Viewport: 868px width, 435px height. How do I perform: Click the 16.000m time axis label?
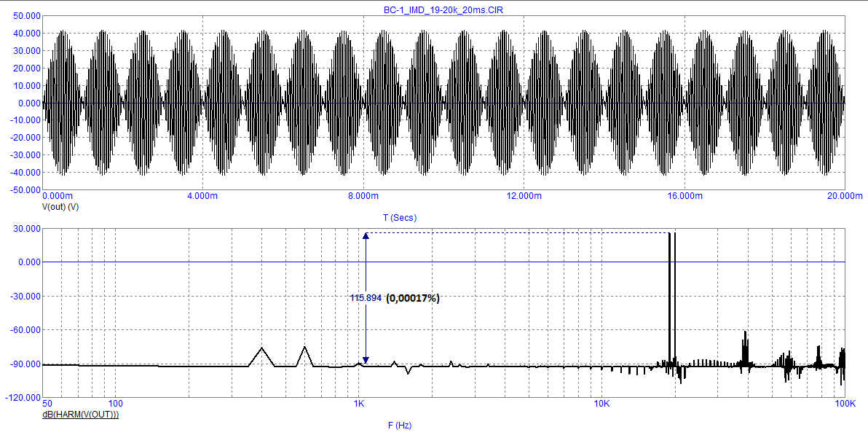coord(684,195)
